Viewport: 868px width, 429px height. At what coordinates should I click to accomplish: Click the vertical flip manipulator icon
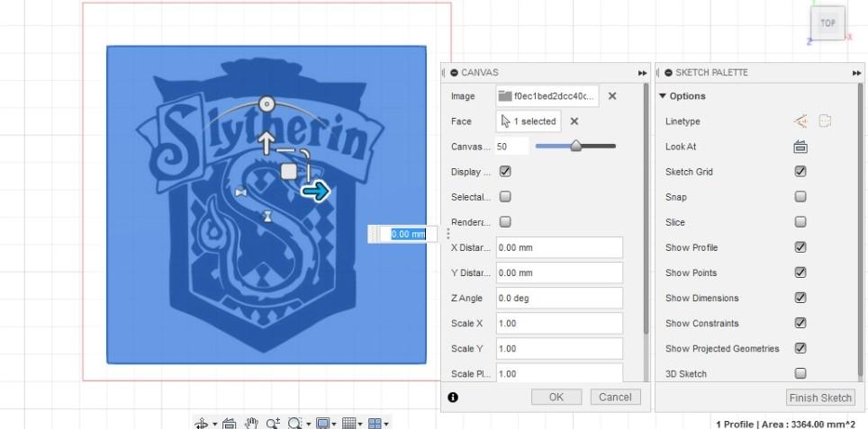(268, 216)
